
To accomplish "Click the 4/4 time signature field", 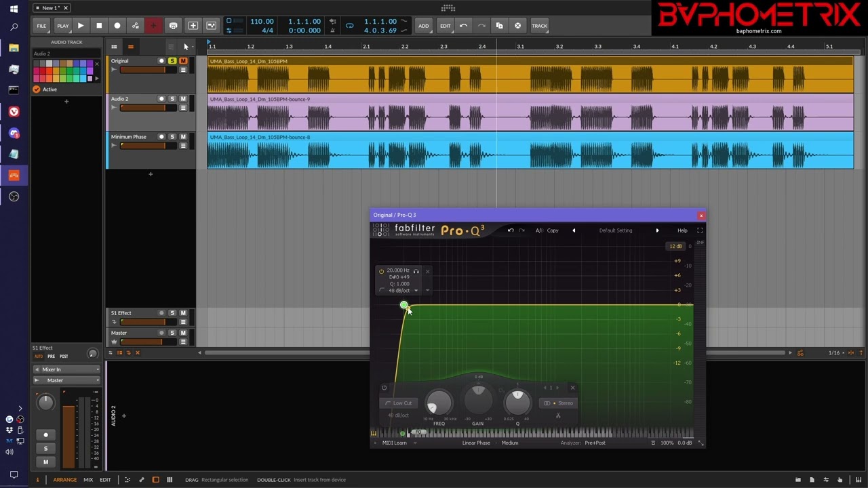I will tap(267, 30).
